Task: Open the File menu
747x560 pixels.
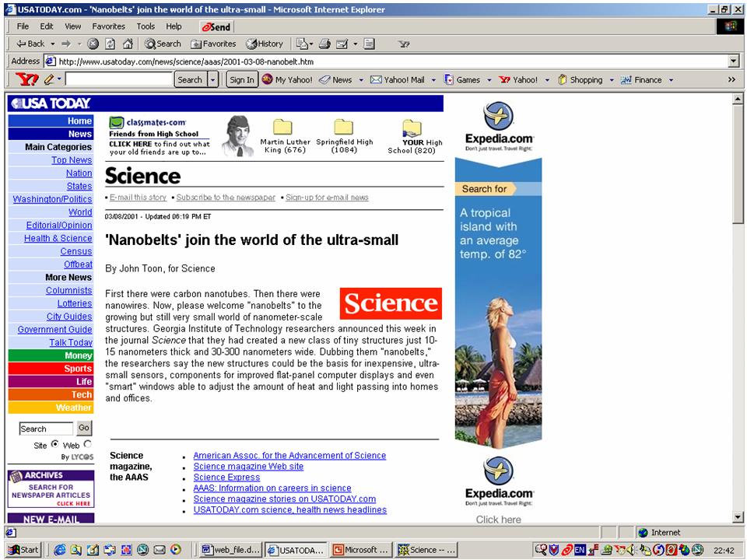Action: (x=23, y=26)
